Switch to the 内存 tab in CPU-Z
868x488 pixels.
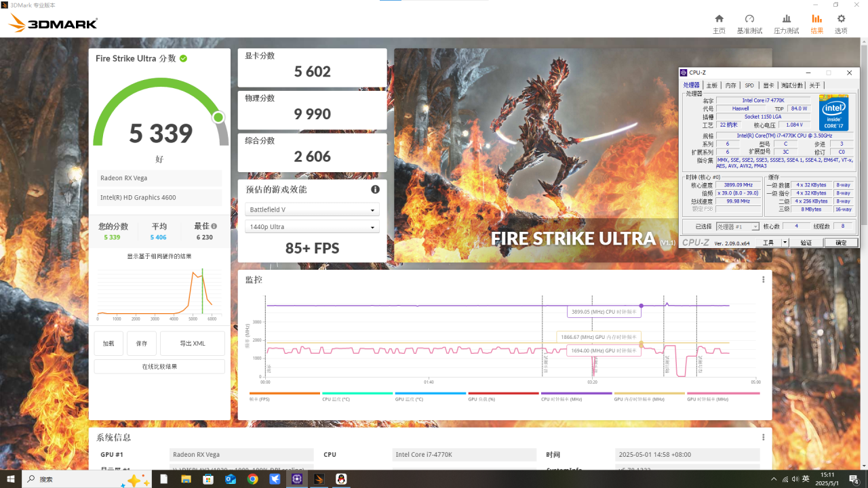[731, 85]
